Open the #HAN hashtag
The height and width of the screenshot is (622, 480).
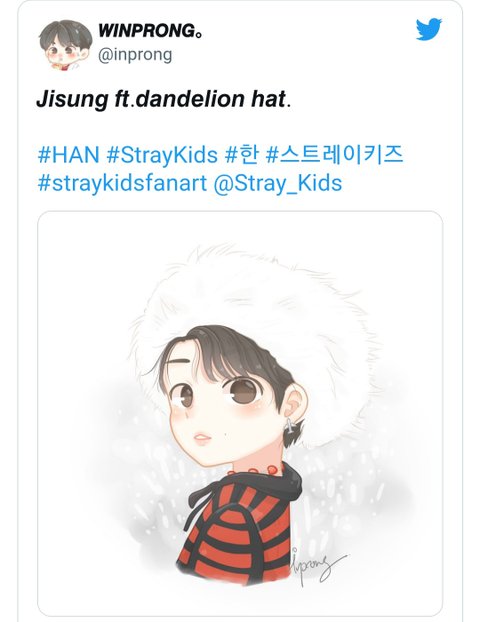(68, 154)
